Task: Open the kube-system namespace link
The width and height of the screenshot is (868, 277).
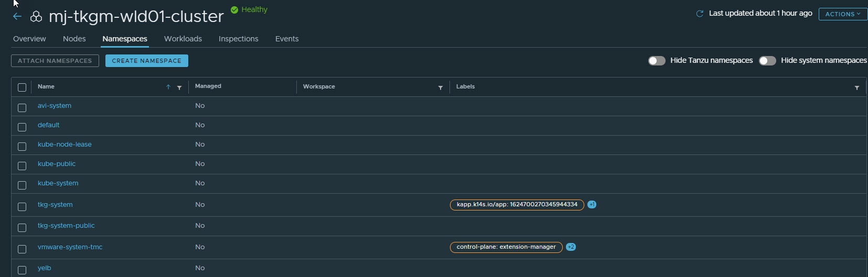Action: click(x=58, y=183)
